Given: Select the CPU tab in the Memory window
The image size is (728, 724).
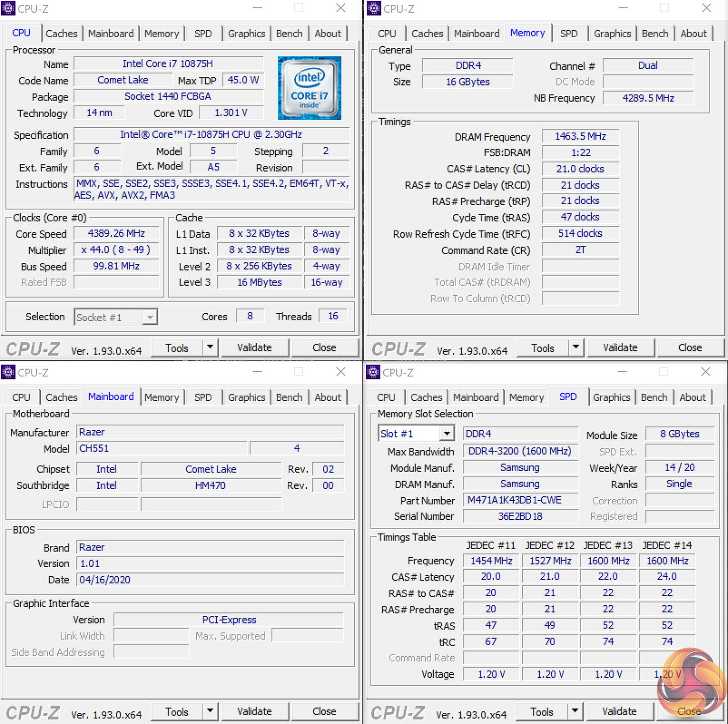Looking at the screenshot, I should click(x=387, y=34).
